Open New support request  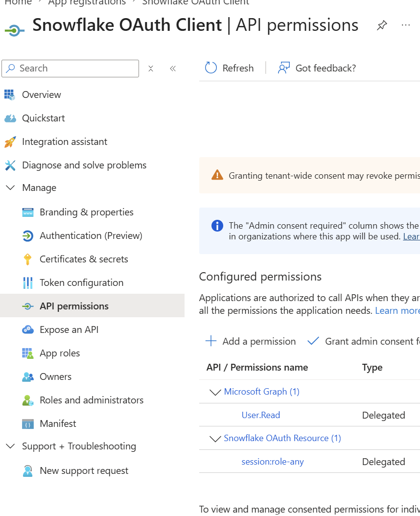(84, 471)
